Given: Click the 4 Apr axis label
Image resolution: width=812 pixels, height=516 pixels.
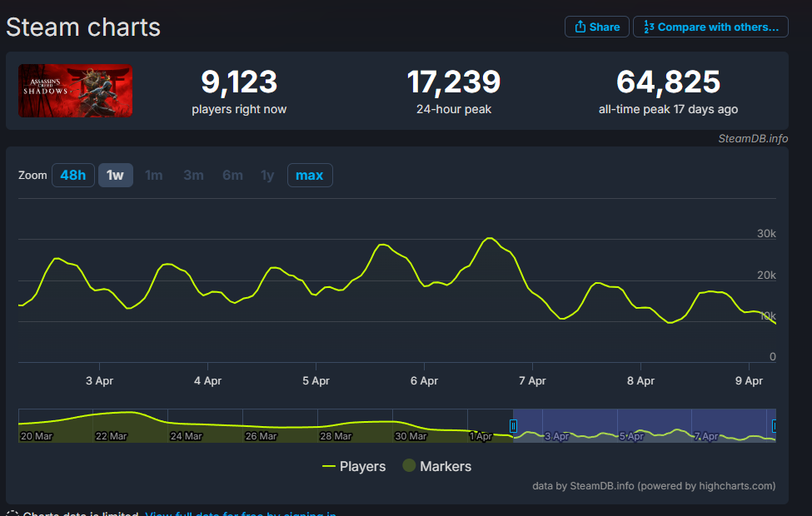Looking at the screenshot, I should pos(207,381).
